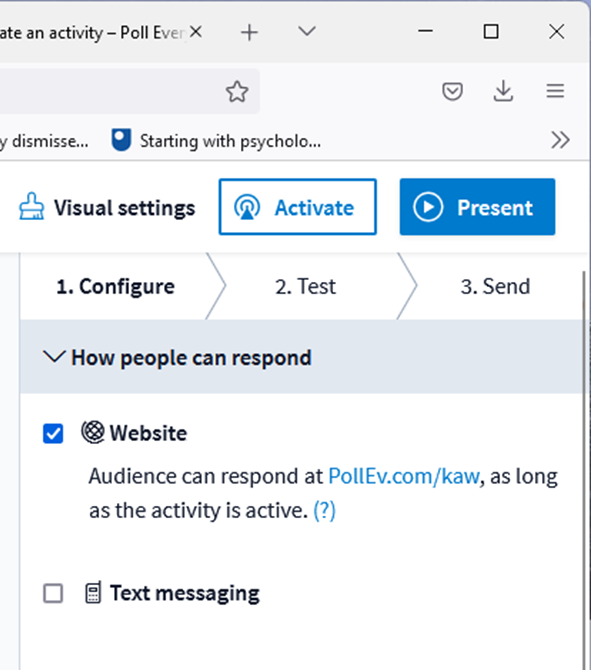This screenshot has height=670, width=591.
Task: Open the Pocket save icon
Action: tap(452, 91)
